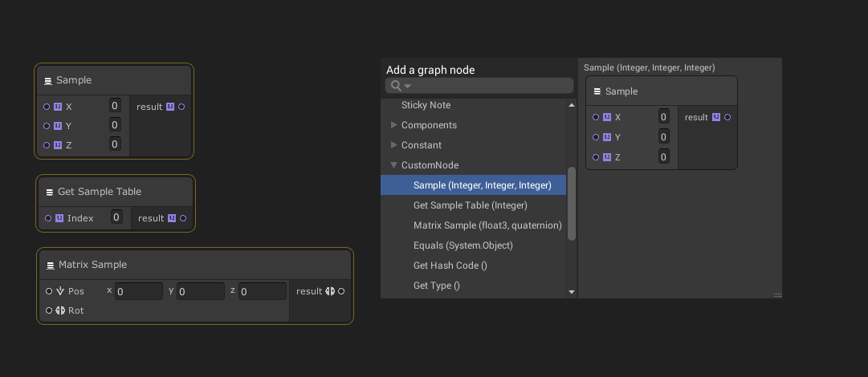Click the Rot input port circle

pos(49,310)
